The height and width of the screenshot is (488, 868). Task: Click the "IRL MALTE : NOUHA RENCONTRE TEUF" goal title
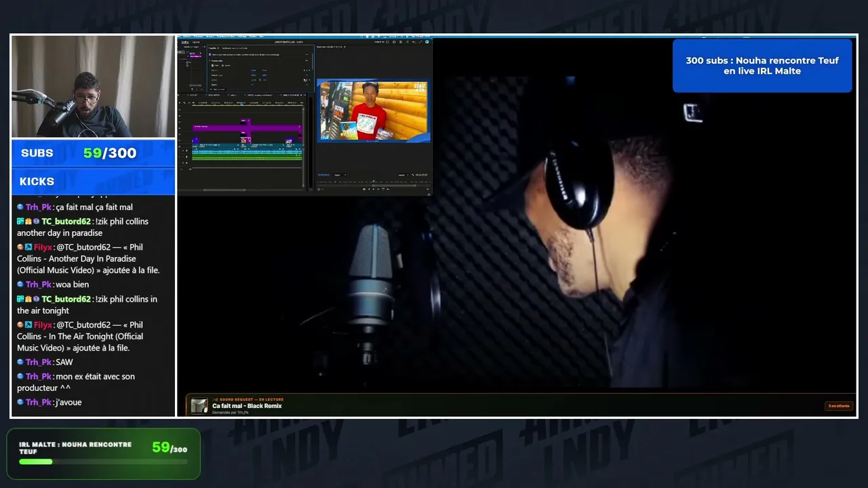[75, 448]
